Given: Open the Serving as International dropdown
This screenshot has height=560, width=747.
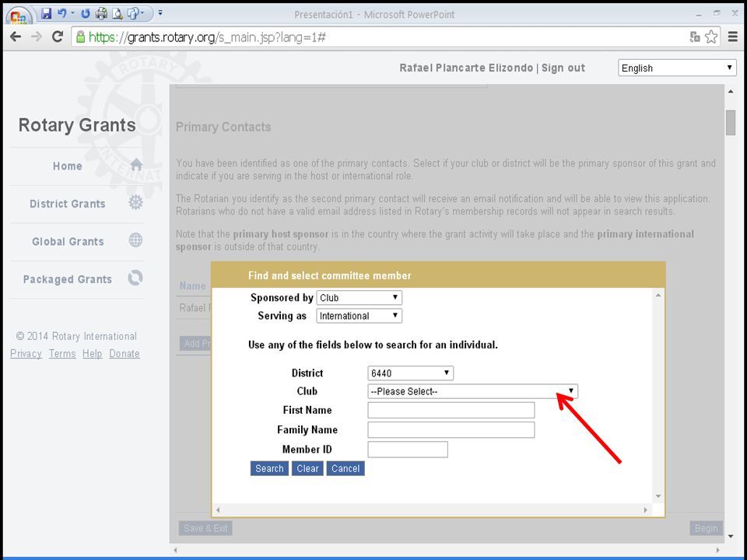Looking at the screenshot, I should tap(359, 316).
